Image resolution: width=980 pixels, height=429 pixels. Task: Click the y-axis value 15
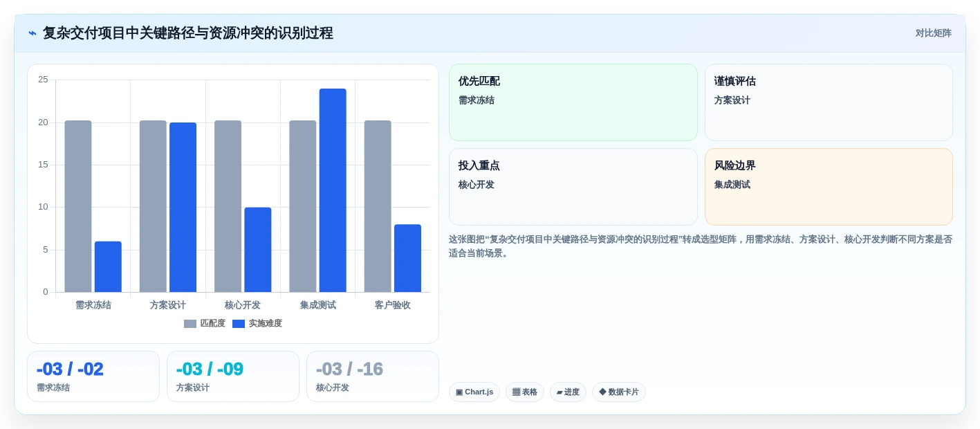pos(43,165)
